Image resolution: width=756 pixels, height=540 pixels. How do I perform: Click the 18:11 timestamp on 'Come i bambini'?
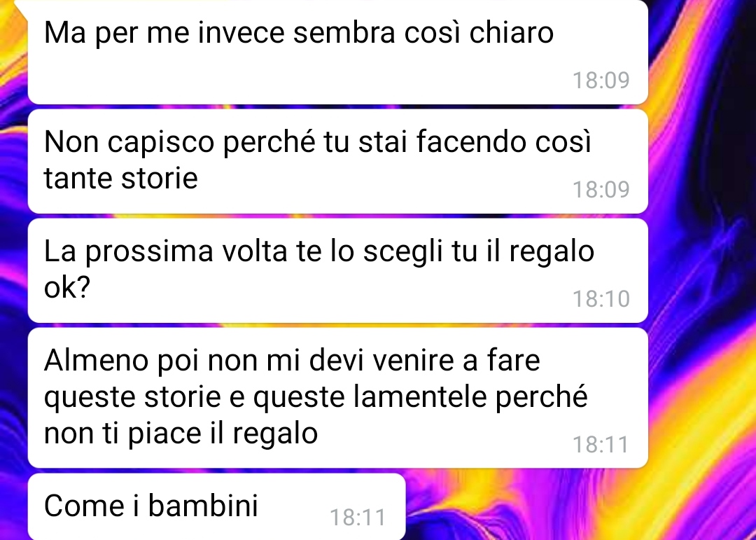tap(358, 518)
